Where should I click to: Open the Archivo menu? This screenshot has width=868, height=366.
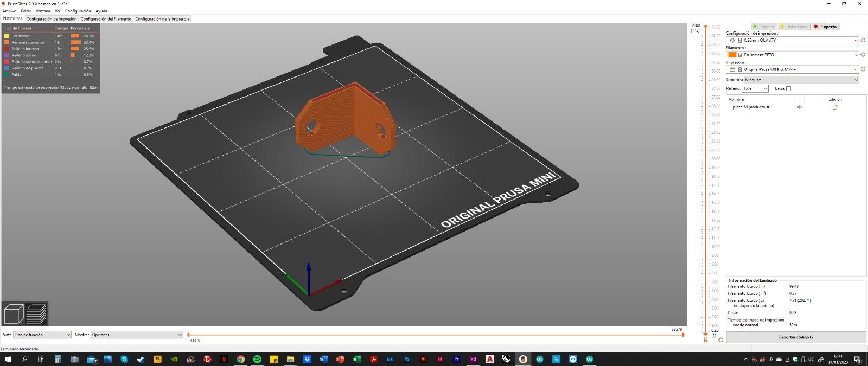coord(9,11)
